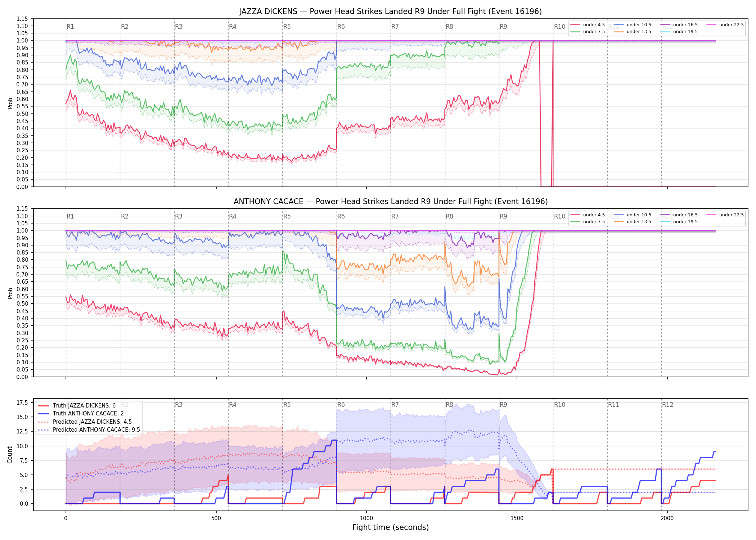Screen dimensions: 756x540
Task: Click the 0.50 tick on middle chart y-axis
Action: coord(22,304)
